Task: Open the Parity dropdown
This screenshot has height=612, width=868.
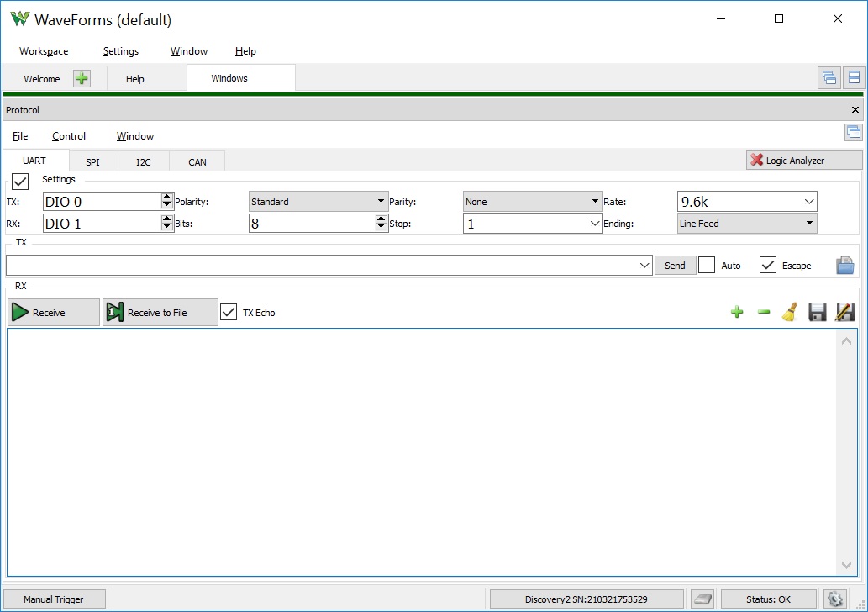Action: coord(533,202)
